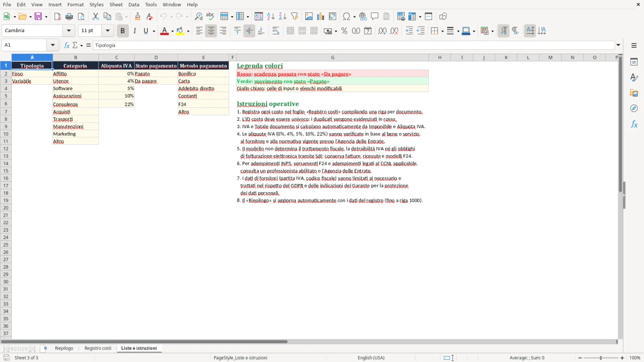This screenshot has height=362, width=644.
Task: Click Define Print Area icon
Action: coord(401,17)
